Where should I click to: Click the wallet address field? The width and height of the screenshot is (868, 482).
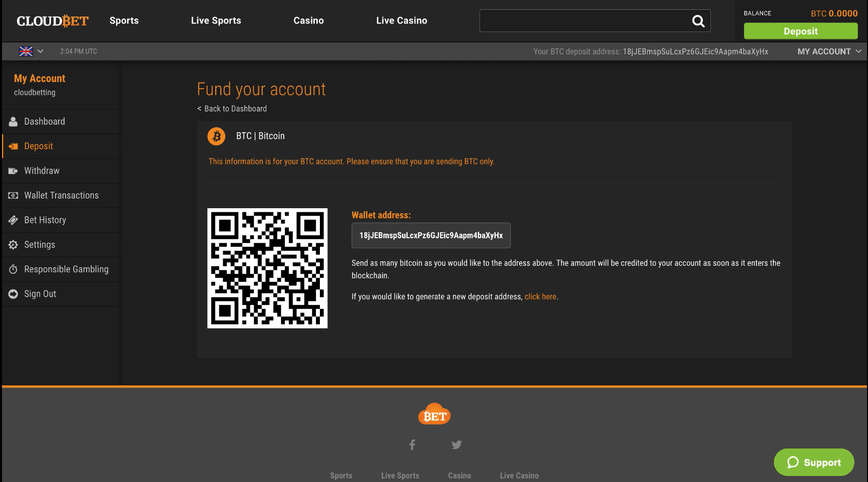(431, 235)
